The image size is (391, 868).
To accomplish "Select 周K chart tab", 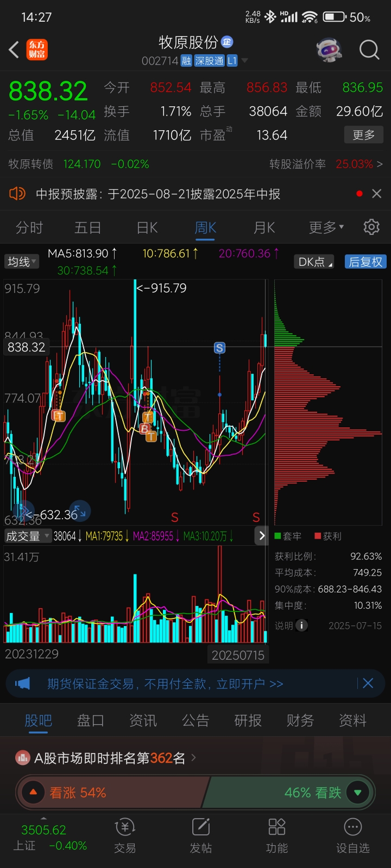I will coord(206,227).
